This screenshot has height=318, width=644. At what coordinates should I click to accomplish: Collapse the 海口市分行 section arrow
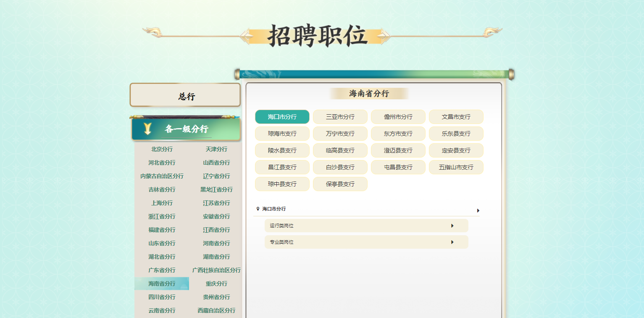478,210
